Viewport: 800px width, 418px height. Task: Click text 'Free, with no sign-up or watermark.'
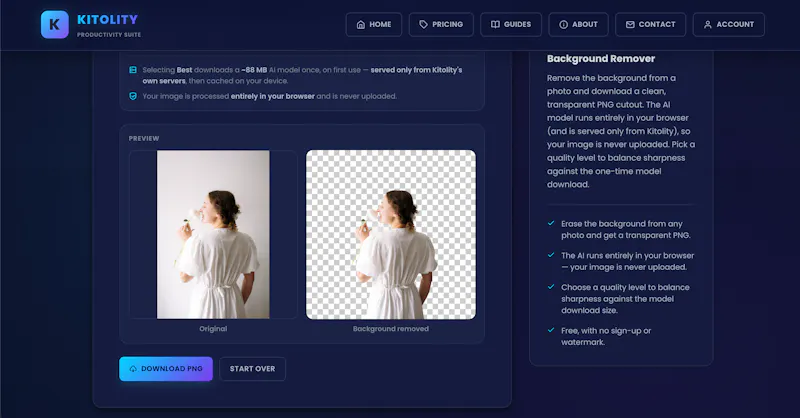tap(606, 336)
